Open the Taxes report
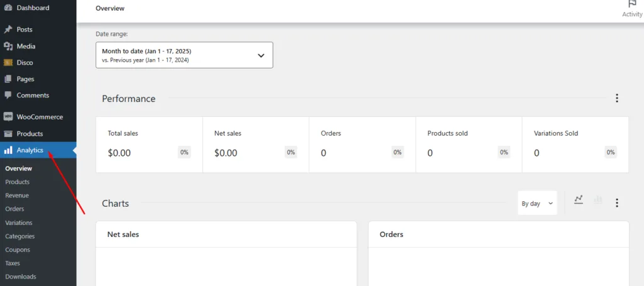644x286 pixels. [x=13, y=263]
